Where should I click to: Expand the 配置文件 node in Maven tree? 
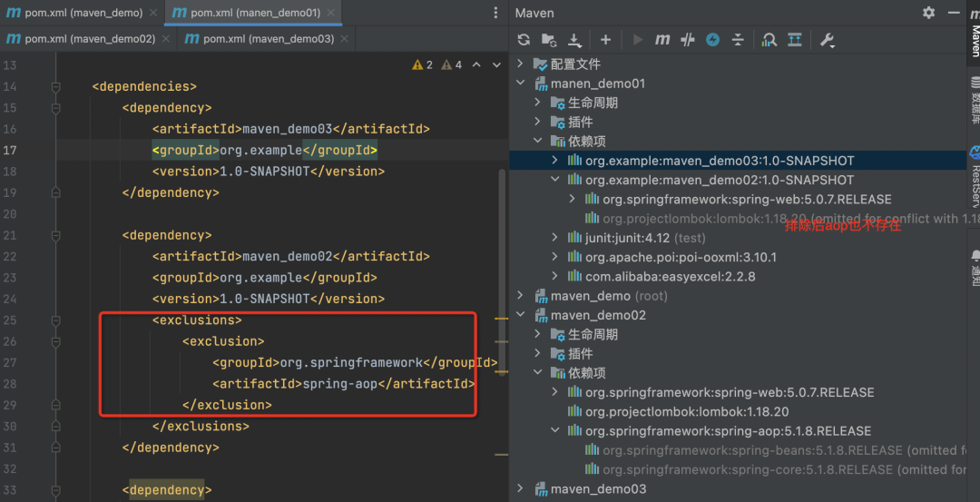[x=519, y=64]
